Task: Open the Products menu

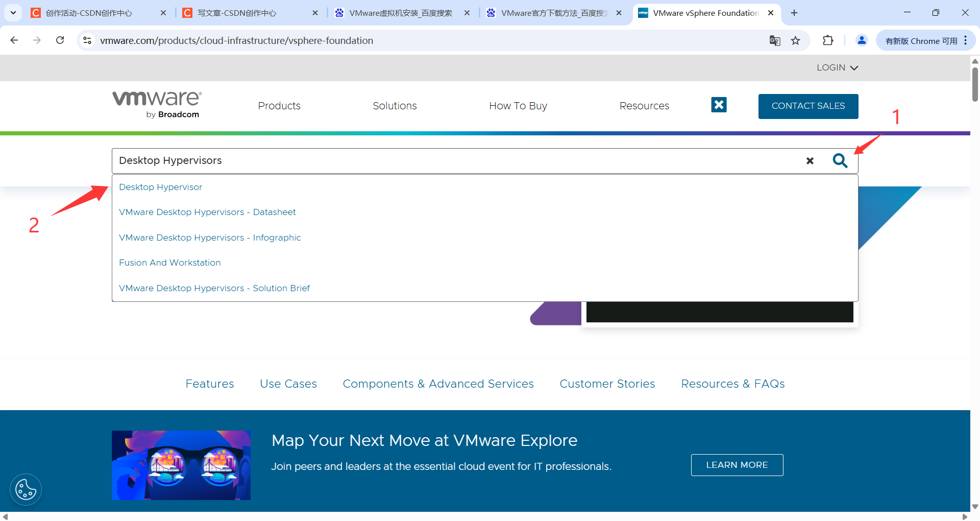Action: pyautogui.click(x=279, y=106)
